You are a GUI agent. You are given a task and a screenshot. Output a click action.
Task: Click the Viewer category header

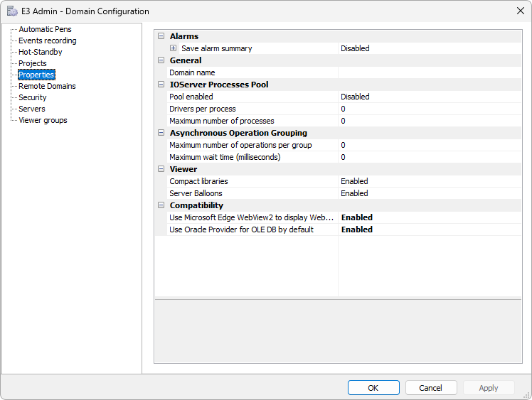(183, 169)
